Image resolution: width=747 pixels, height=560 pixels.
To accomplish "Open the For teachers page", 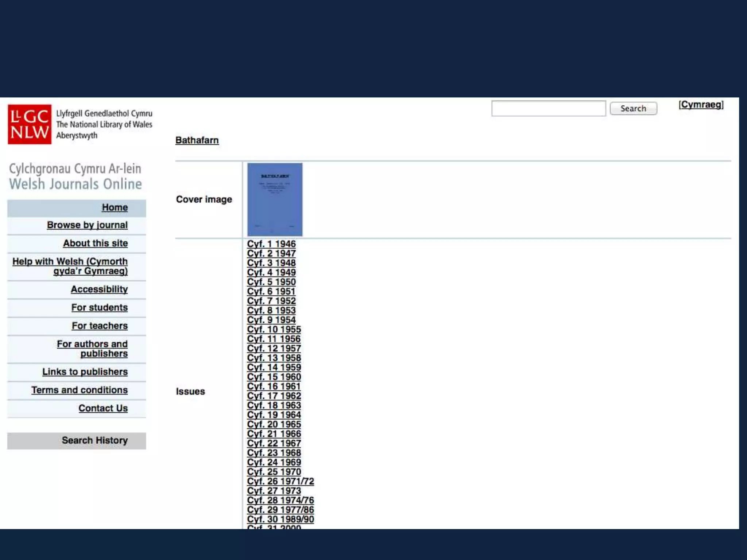I will point(100,326).
